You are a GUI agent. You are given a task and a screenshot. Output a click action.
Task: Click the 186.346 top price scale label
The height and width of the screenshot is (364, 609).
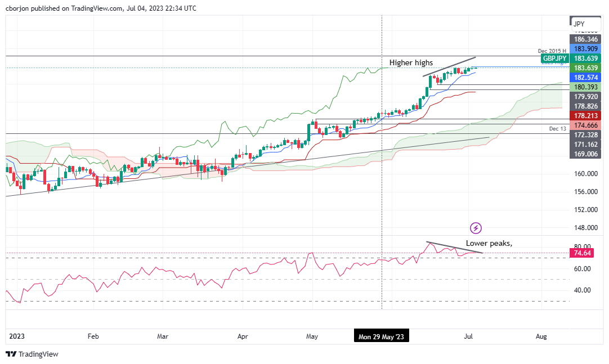585,40
